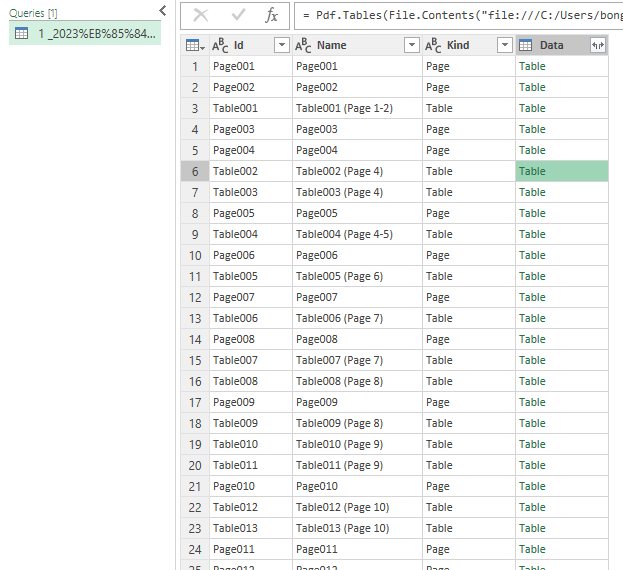This screenshot has width=623, height=570.
Task: Collapse the Queries pane with the chevron
Action: [163, 11]
